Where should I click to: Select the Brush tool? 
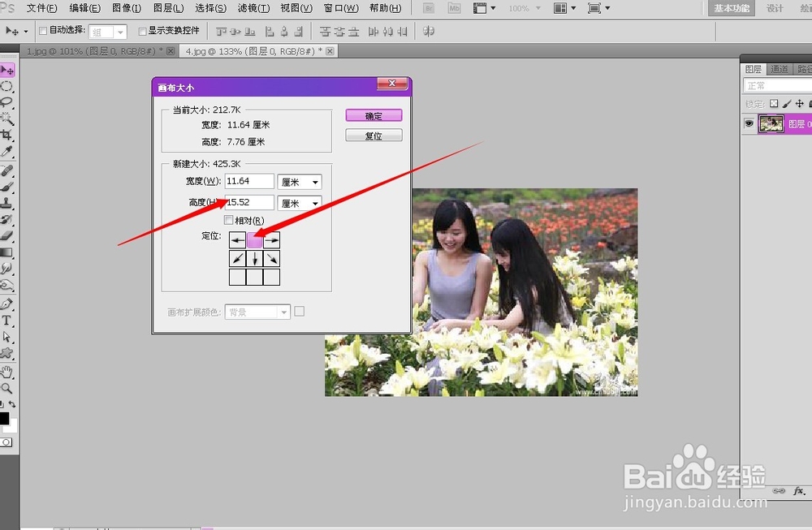[x=6, y=187]
